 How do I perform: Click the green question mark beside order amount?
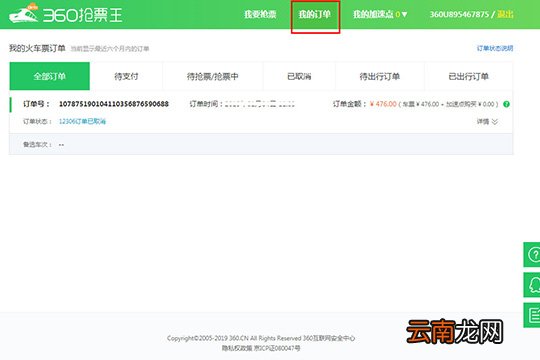click(506, 104)
